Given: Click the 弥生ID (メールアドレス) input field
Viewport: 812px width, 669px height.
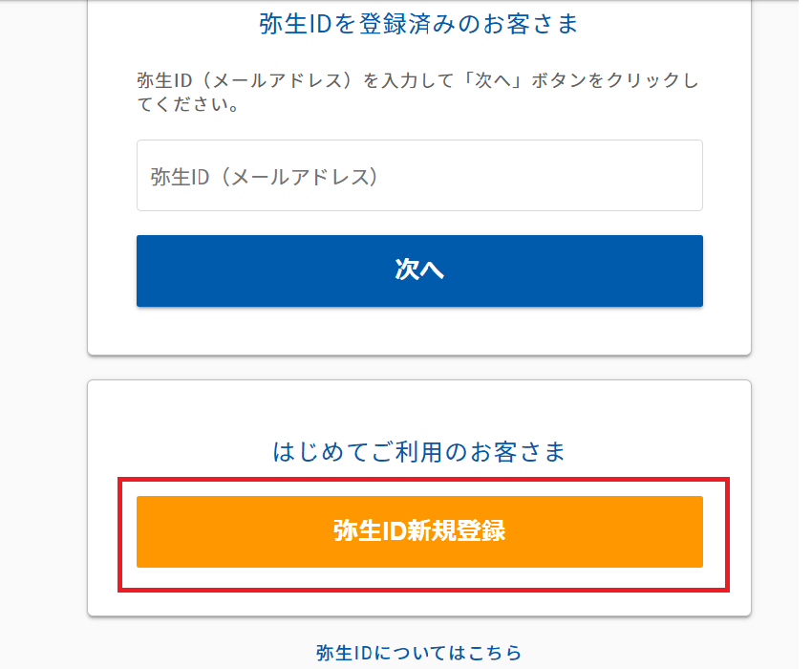Looking at the screenshot, I should (x=419, y=176).
